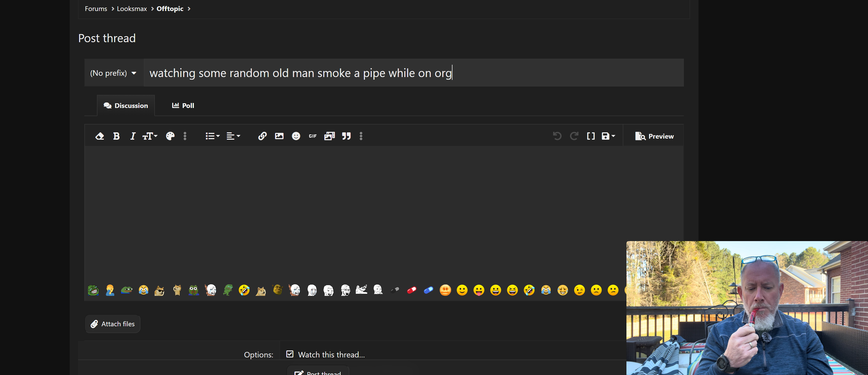Insert a quote block

(346, 136)
